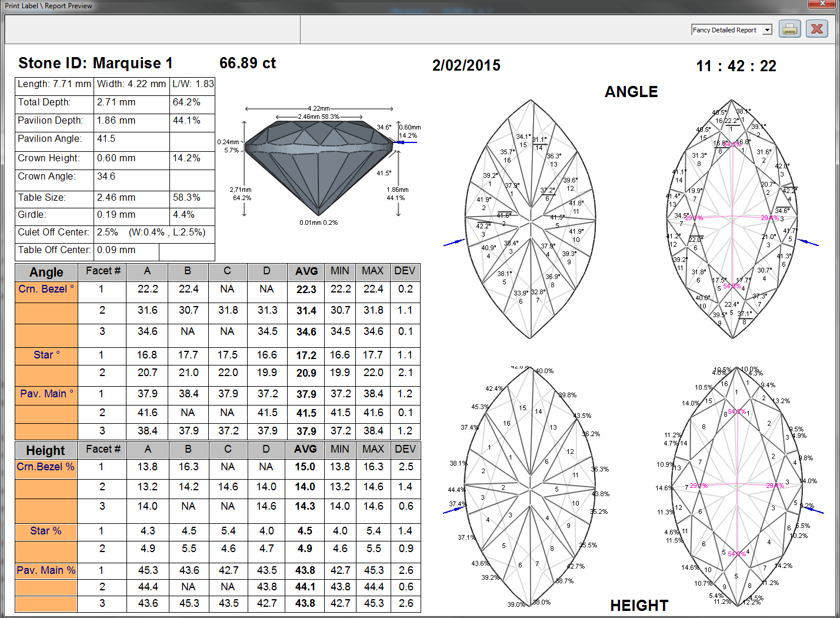Viewport: 840px width, 618px height.
Task: Click Table Off Center value 0.09 mm
Action: 116,250
